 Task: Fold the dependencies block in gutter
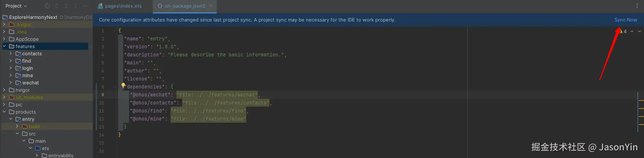(115, 87)
